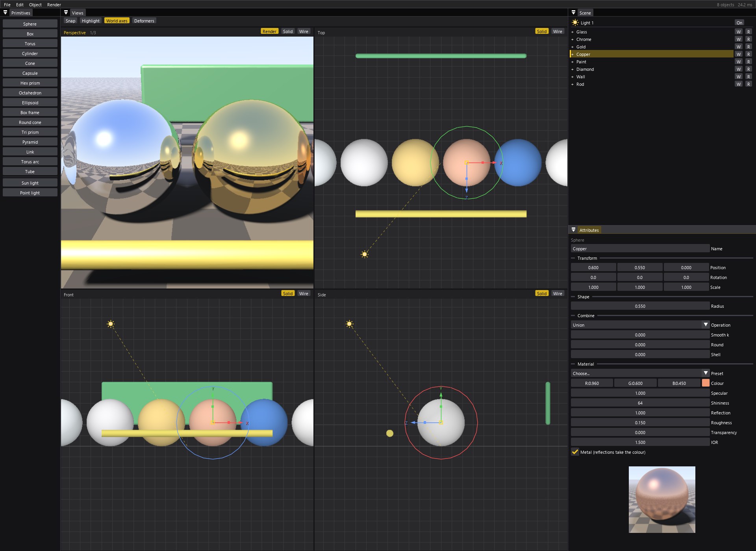Open the Edit menu
Image resolution: width=756 pixels, height=551 pixels.
click(20, 5)
